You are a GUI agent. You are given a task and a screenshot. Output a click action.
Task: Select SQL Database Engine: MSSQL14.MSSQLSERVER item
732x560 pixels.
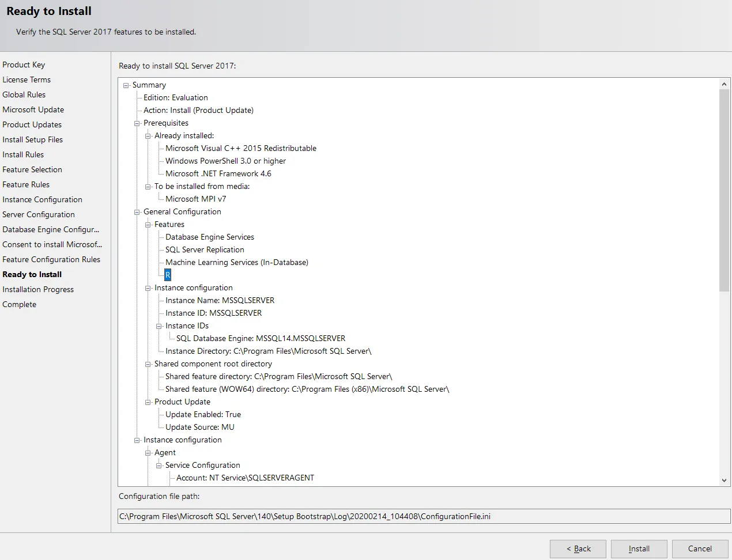click(x=261, y=338)
